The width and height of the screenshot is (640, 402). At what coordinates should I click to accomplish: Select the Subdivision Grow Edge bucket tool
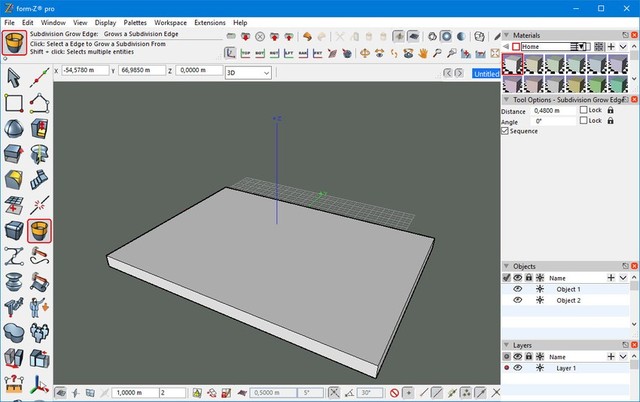click(x=40, y=232)
